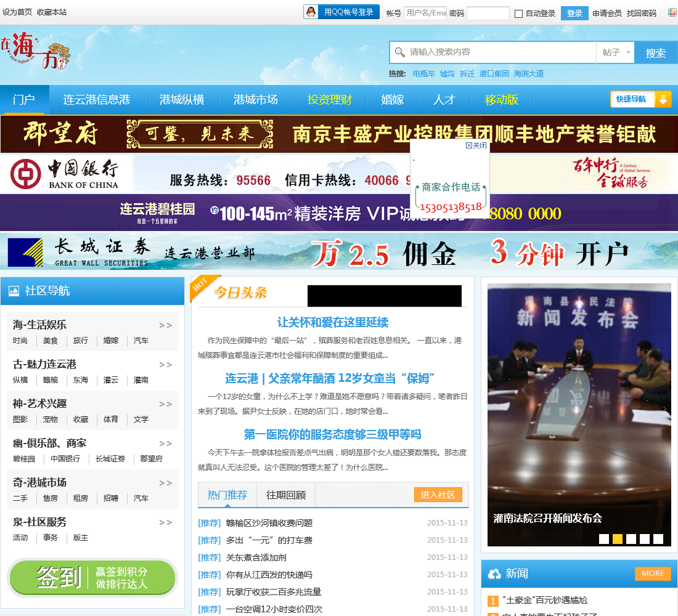The image size is (678, 616).
Task: Expand 泉-社区服务 section arrows
Action: coord(165,522)
